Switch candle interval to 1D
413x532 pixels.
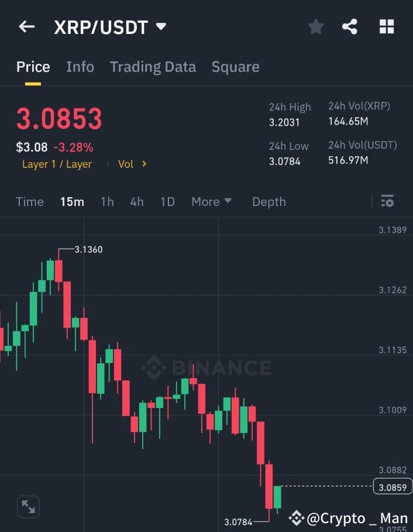point(167,201)
